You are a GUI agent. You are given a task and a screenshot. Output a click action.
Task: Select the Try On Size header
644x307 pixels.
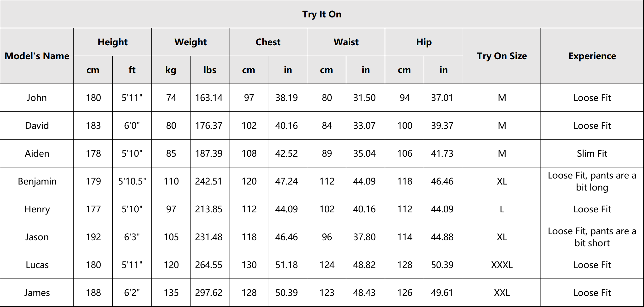pyautogui.click(x=502, y=56)
